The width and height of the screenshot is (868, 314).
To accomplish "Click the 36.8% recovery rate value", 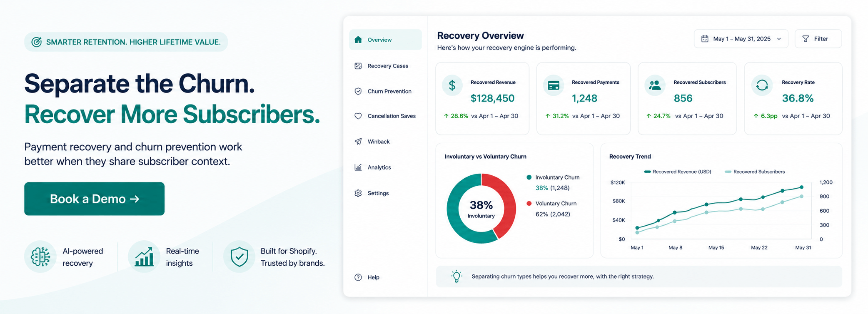I will point(798,98).
